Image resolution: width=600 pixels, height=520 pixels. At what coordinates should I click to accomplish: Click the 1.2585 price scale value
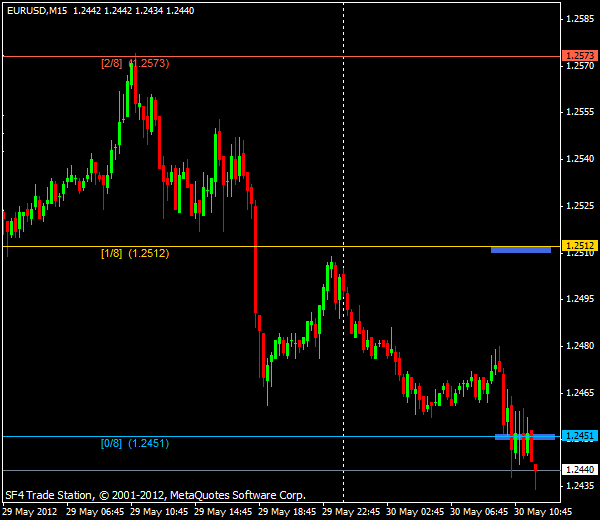click(x=580, y=19)
